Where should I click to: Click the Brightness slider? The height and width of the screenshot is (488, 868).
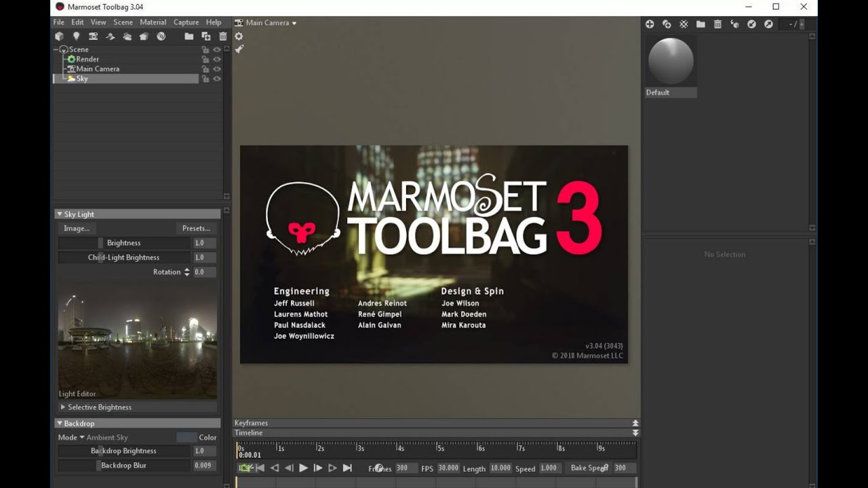123,243
